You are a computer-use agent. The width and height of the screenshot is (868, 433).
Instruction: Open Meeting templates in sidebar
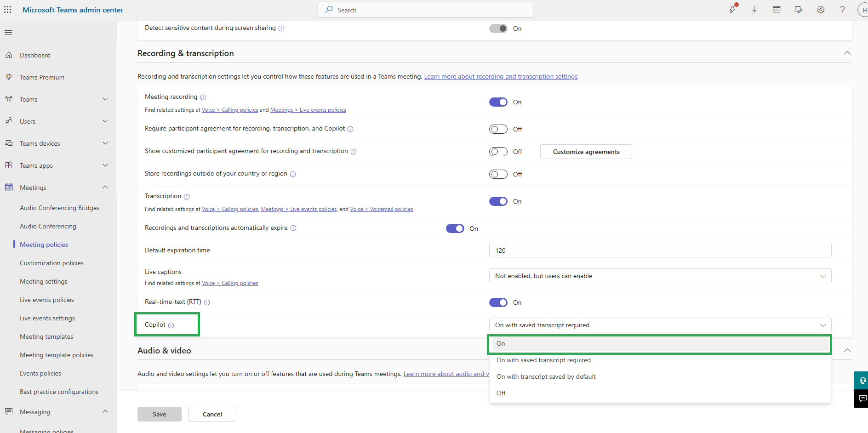click(x=46, y=336)
